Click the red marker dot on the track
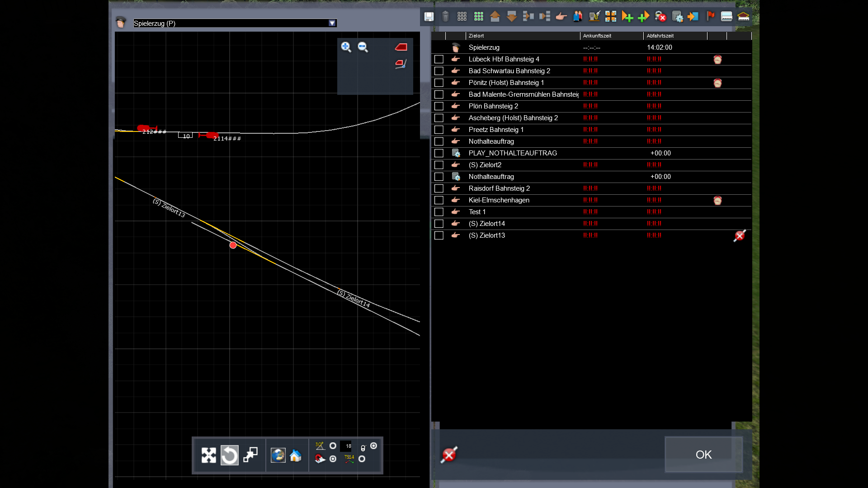The image size is (868, 488). (233, 245)
